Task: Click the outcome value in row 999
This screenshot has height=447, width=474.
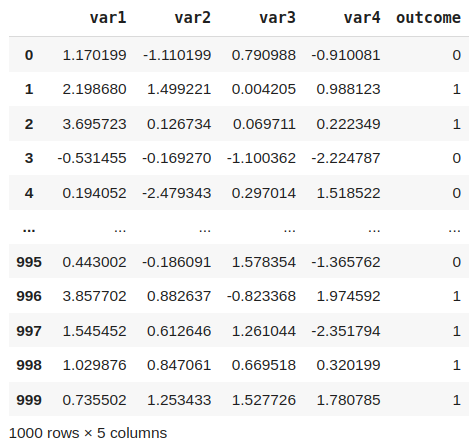Action: point(457,400)
